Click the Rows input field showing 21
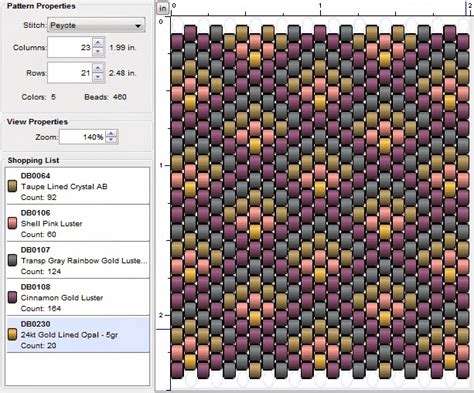The height and width of the screenshot is (393, 474). tap(70, 73)
